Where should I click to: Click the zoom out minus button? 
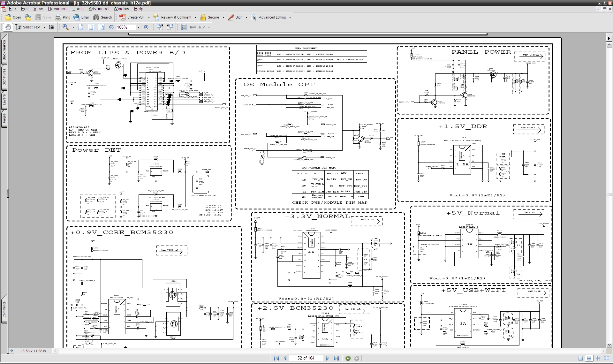(111, 27)
